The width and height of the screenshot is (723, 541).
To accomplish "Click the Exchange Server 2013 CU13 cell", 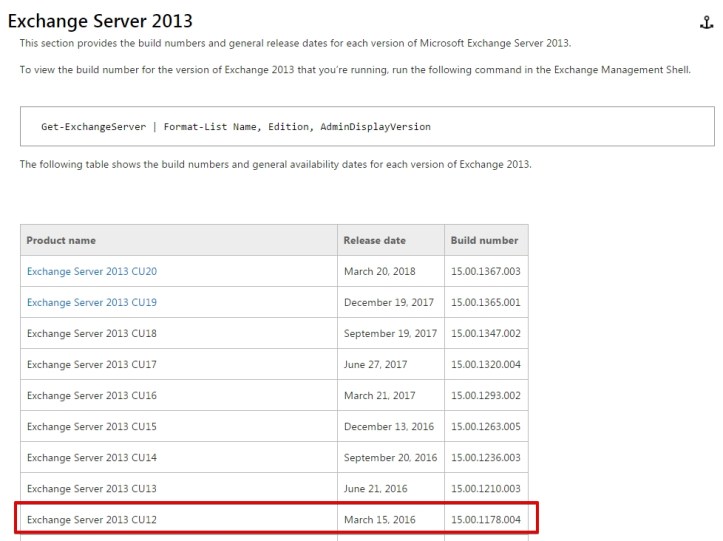I will tap(92, 488).
